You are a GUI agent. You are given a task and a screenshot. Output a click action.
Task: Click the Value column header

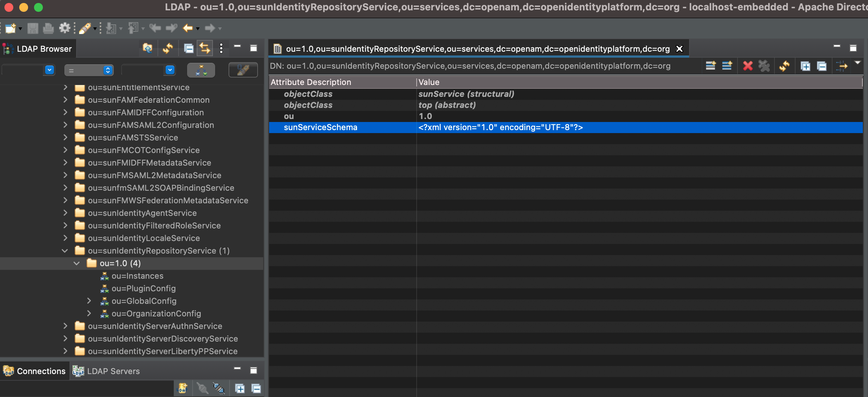click(640, 82)
